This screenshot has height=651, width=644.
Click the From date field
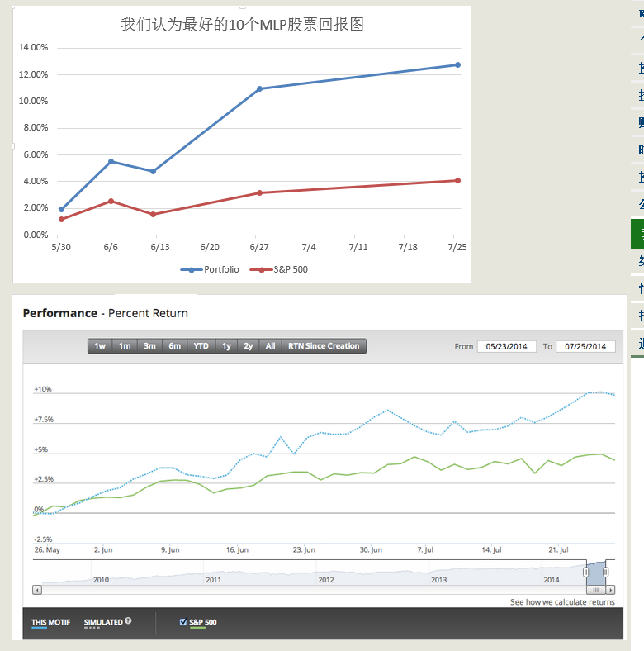coord(506,346)
